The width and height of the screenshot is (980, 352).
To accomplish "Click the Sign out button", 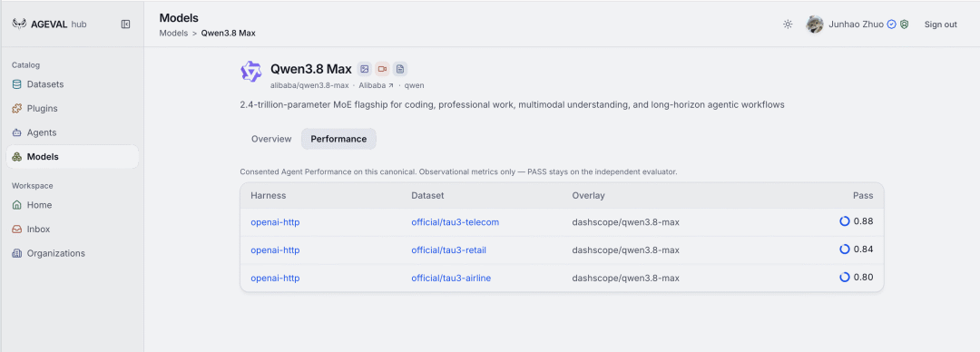I will click(x=941, y=24).
